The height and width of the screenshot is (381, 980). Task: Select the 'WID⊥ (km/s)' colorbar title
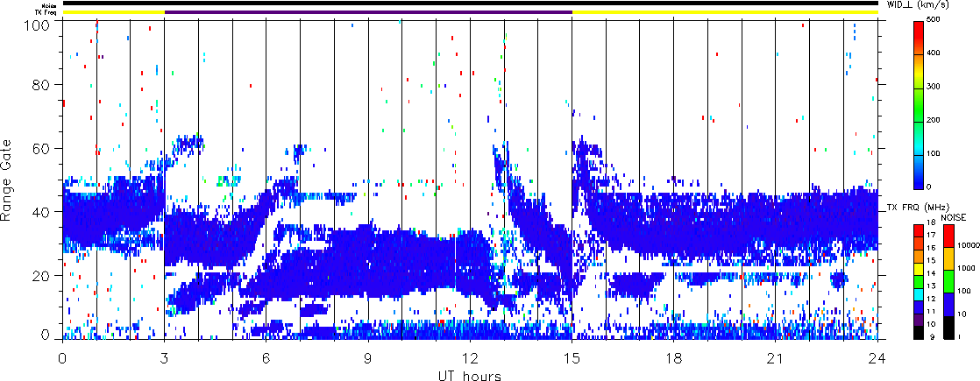pos(918,4)
